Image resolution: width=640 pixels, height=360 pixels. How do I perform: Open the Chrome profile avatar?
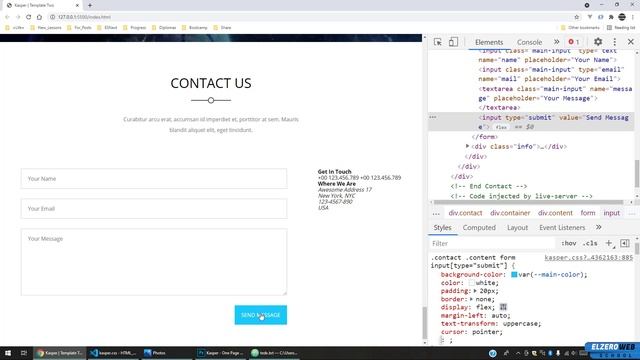(622, 17)
